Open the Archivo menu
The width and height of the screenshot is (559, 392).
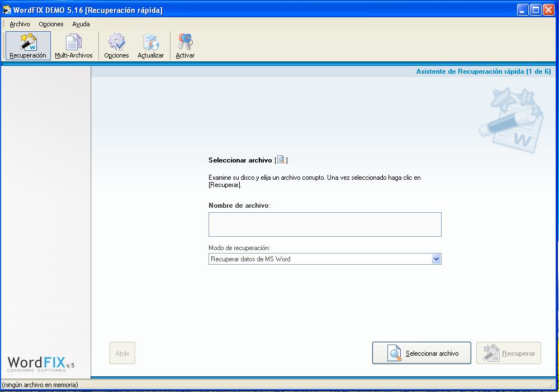point(20,24)
